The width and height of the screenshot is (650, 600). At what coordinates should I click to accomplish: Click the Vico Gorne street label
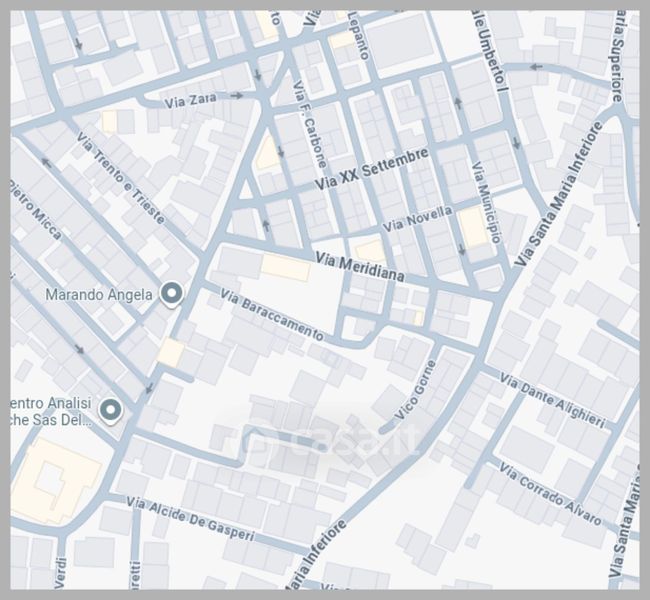point(418,388)
